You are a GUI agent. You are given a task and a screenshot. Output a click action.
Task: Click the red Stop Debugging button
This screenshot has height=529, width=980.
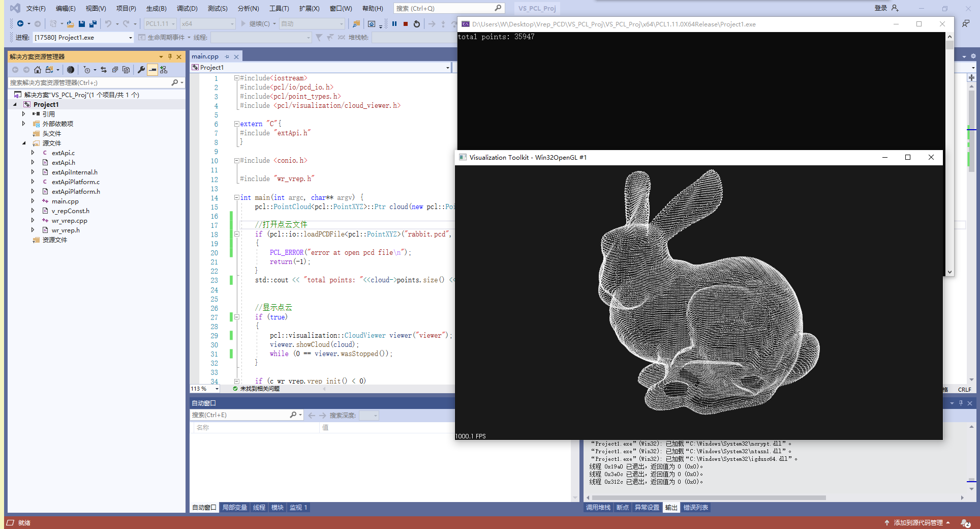click(x=406, y=24)
